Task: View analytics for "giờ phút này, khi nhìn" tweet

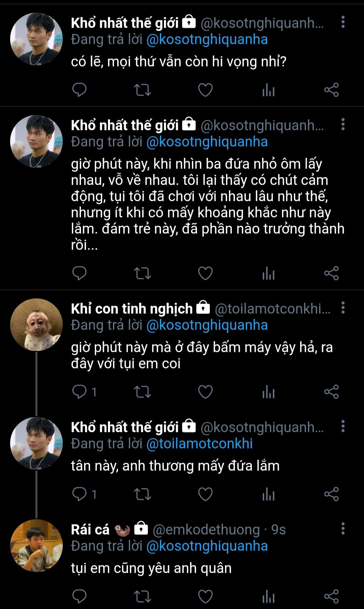Action: pyautogui.click(x=269, y=273)
